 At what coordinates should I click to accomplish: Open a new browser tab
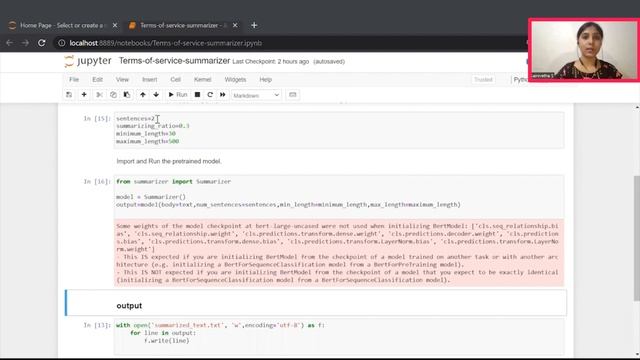coord(254,25)
